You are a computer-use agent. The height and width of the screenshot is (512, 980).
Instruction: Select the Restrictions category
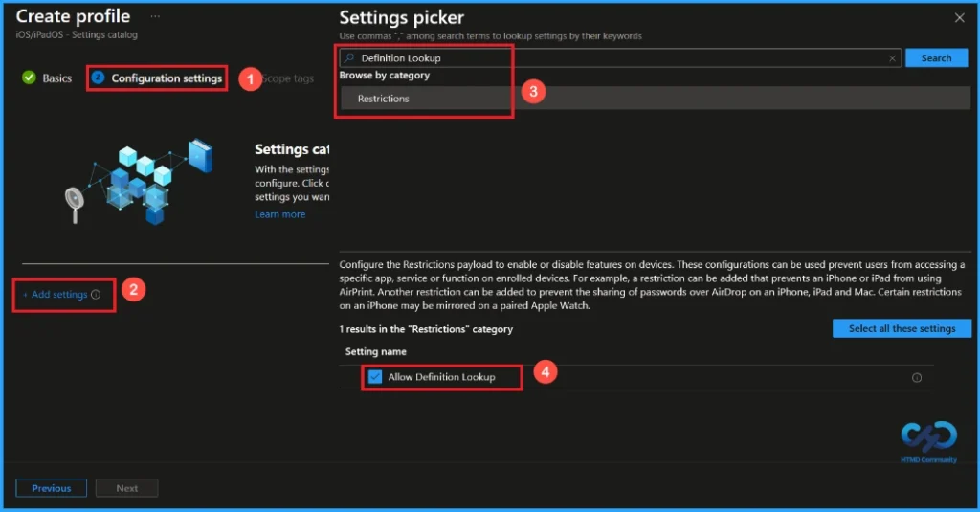(x=655, y=99)
